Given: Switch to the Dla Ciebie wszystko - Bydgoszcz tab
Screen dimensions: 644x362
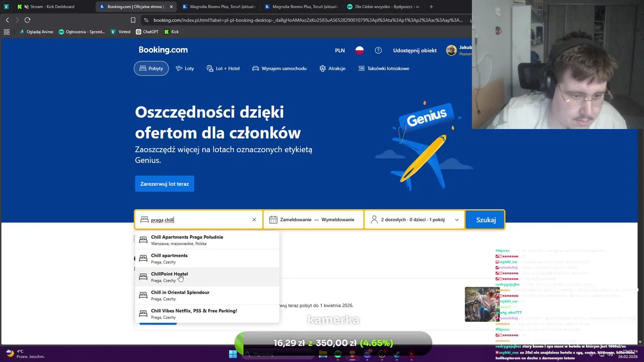Looking at the screenshot, I should click(382, 7).
